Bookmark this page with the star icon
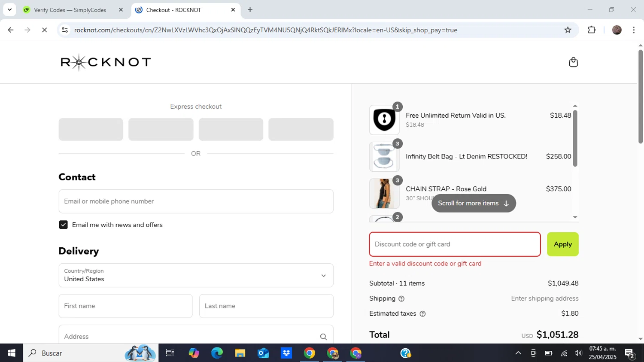Image resolution: width=644 pixels, height=362 pixels. coord(568,30)
